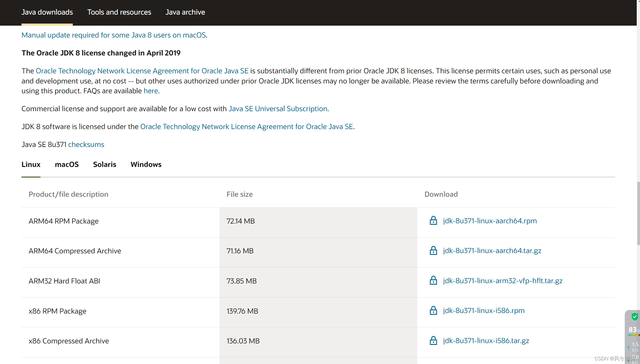Viewport: 640px width, 364px height.
Task: Open the Java SE 8u371 checksums link
Action: [x=86, y=145]
